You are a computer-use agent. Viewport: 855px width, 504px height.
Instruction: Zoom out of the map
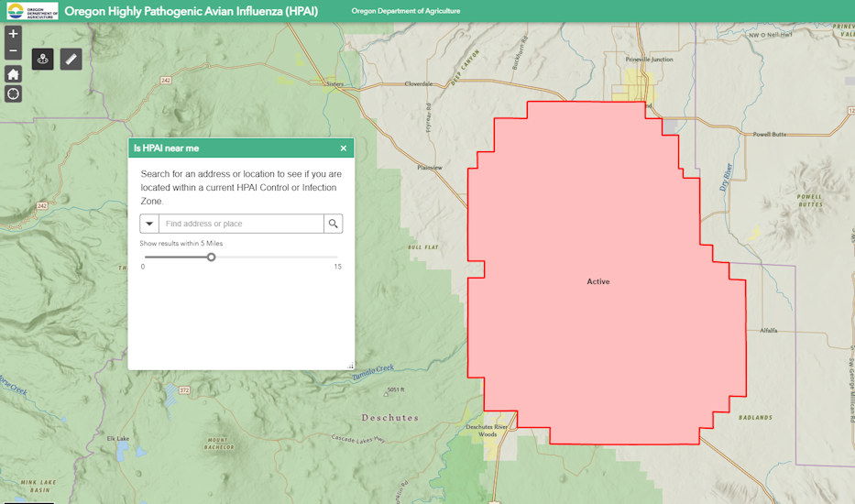[13, 50]
